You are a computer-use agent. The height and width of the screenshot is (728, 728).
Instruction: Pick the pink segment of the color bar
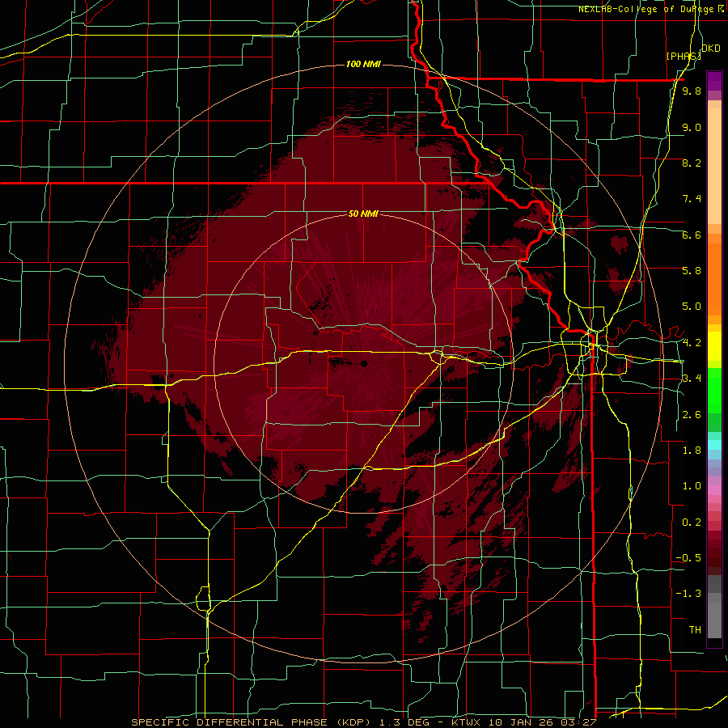[x=714, y=490]
